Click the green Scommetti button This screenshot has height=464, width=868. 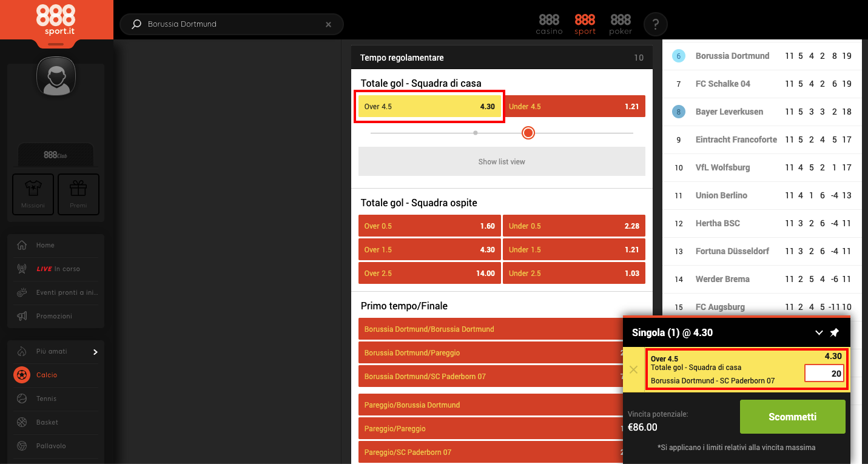pos(792,417)
